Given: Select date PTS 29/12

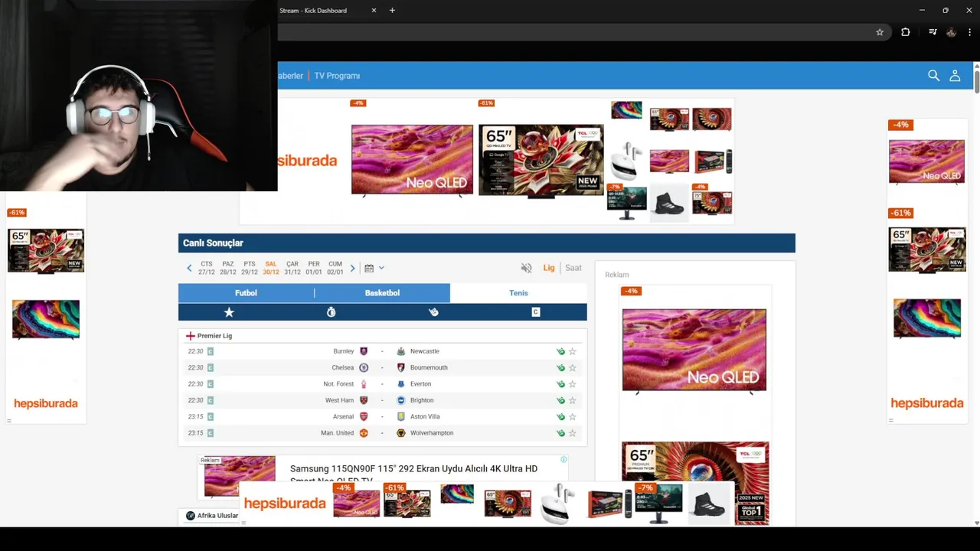Looking at the screenshot, I should (x=250, y=268).
